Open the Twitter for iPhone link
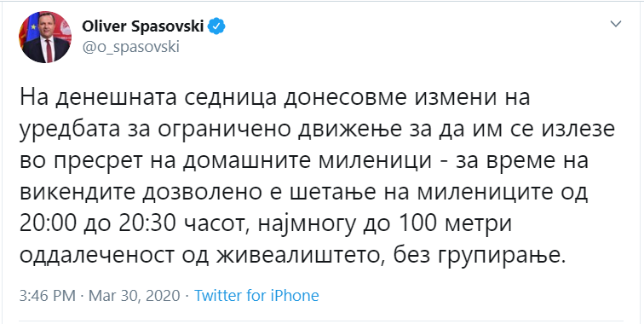Screen dimensions: 644x324 pos(256,295)
